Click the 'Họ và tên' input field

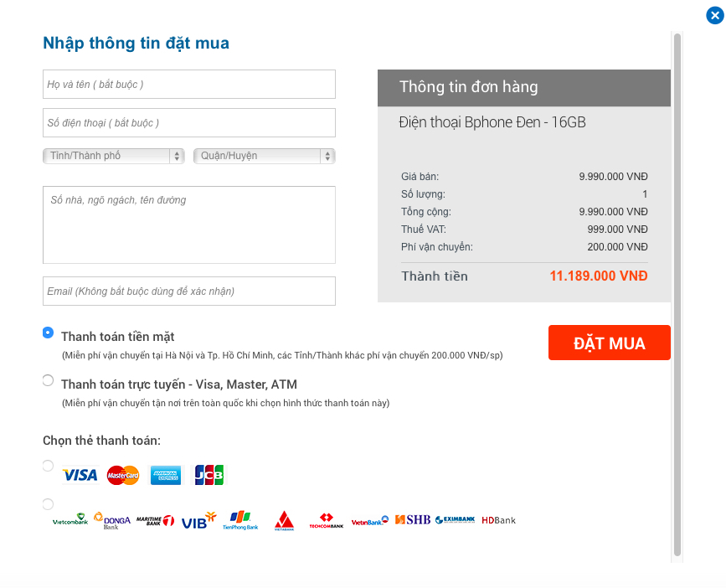(x=189, y=85)
